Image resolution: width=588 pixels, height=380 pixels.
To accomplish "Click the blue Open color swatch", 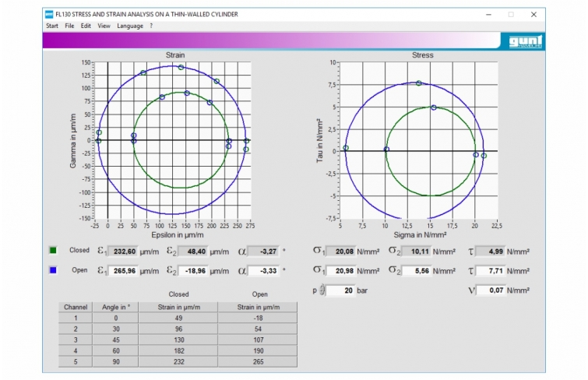I will 53,270.
